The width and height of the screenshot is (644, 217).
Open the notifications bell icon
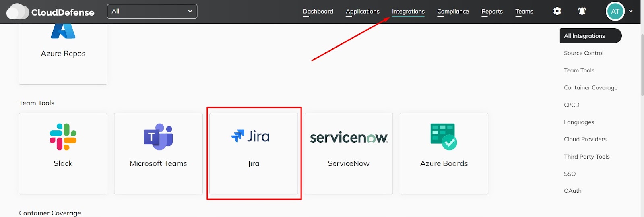coord(582,11)
